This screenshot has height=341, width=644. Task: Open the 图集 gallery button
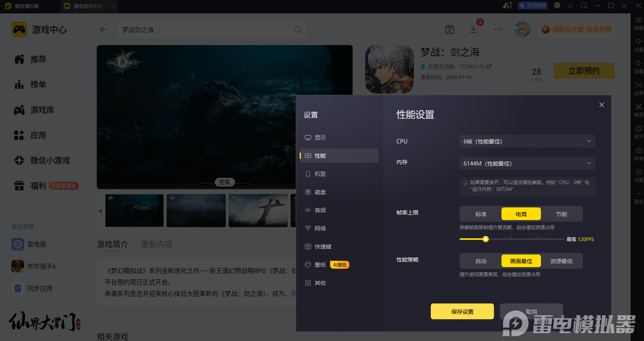pyautogui.click(x=225, y=182)
